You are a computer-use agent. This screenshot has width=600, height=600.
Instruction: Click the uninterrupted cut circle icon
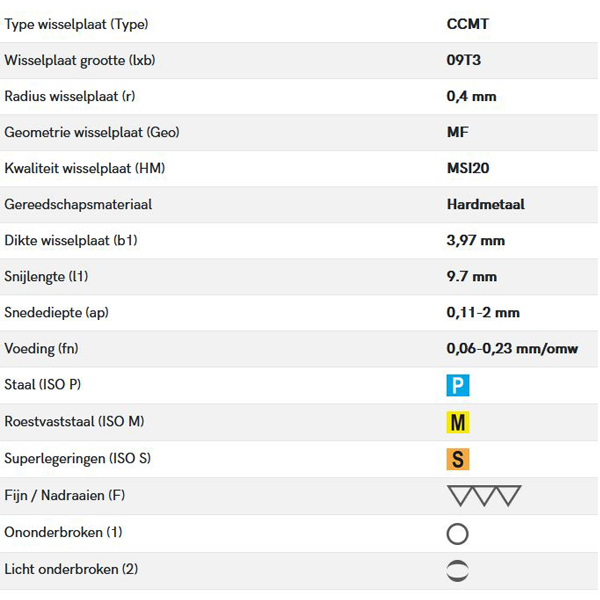click(457, 533)
